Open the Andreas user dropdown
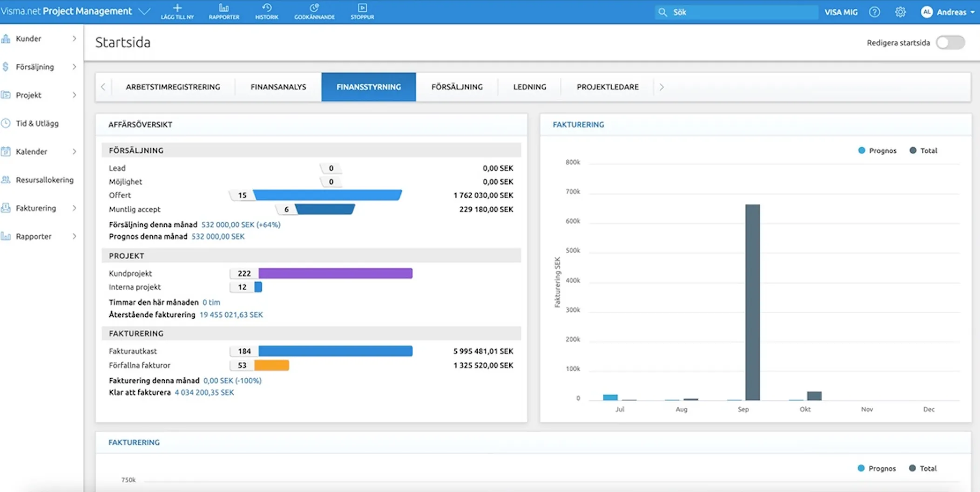980x492 pixels. 947,12
